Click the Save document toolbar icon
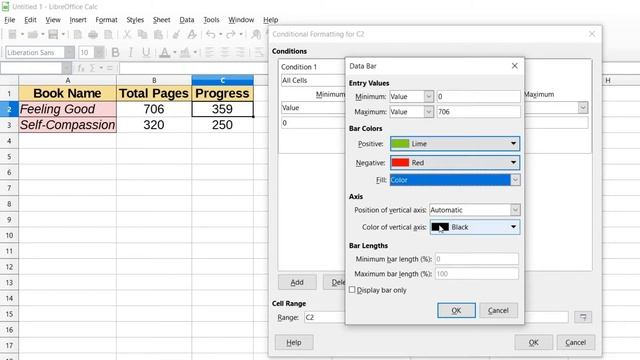This screenshot has height=360, width=640. point(53,35)
